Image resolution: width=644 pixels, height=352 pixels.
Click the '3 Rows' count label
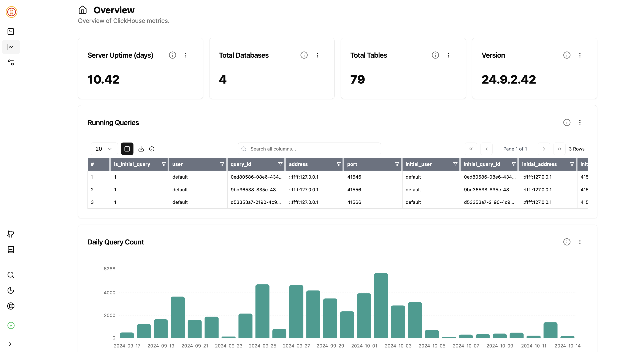tap(576, 149)
